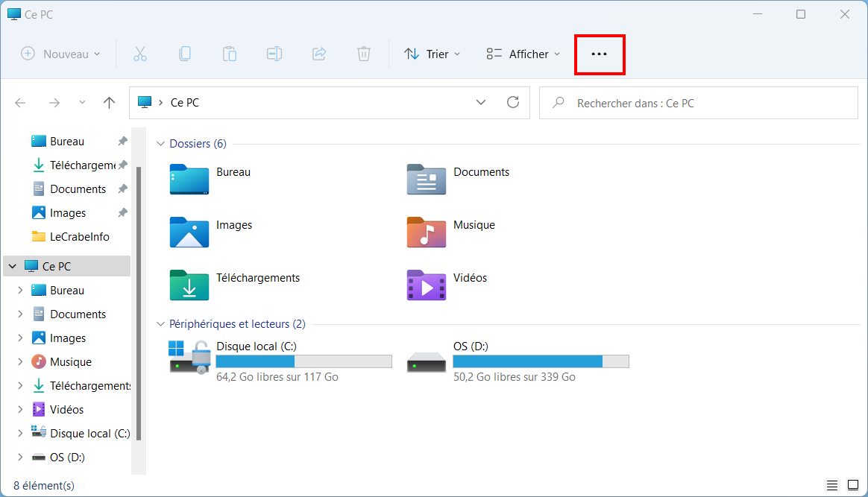868x497 pixels.
Task: Go forward with the right arrow
Action: (54, 103)
